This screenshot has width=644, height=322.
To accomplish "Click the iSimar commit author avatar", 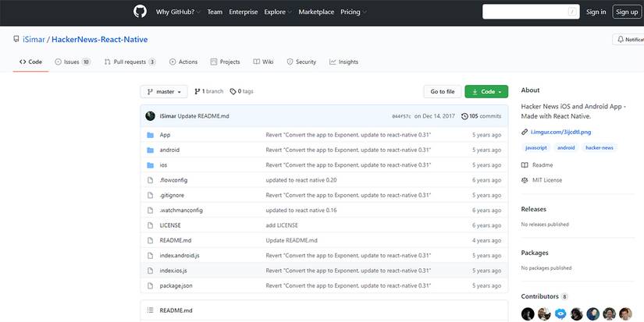I will (x=150, y=116).
